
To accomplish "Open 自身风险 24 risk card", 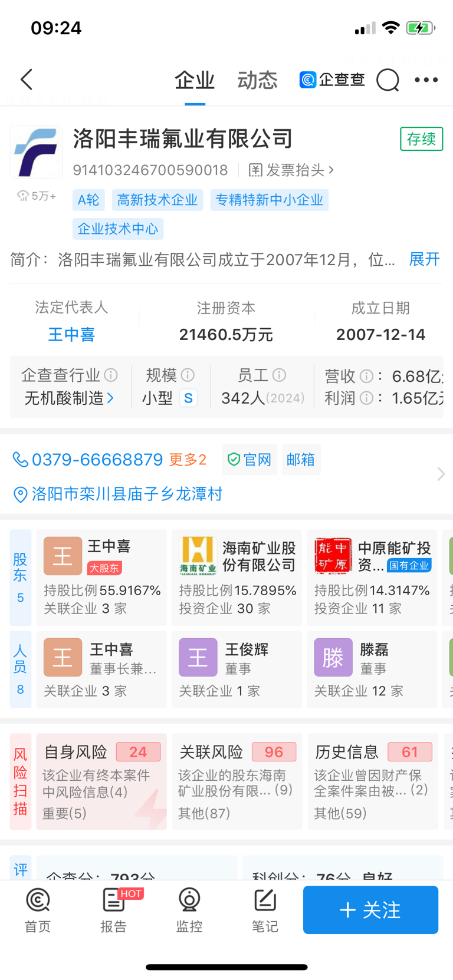I will point(101,781).
